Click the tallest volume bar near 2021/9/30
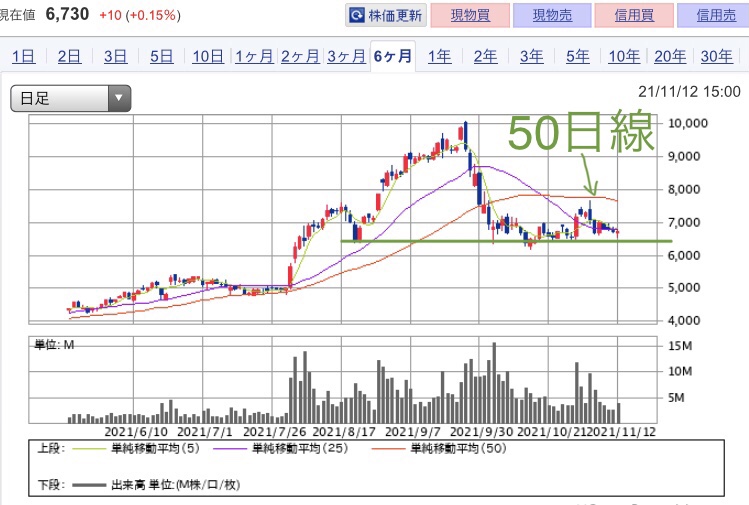 pyautogui.click(x=494, y=383)
